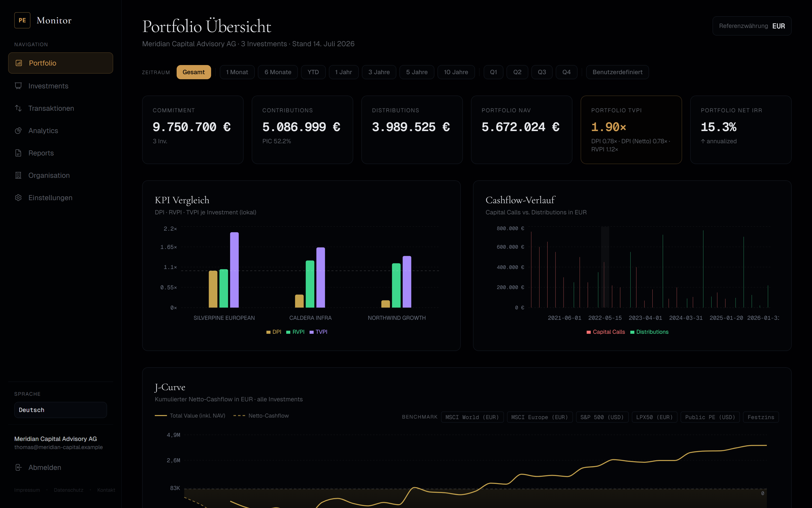Open the Contributions KPI card
Viewport: 812px width, 508px height.
(302, 130)
